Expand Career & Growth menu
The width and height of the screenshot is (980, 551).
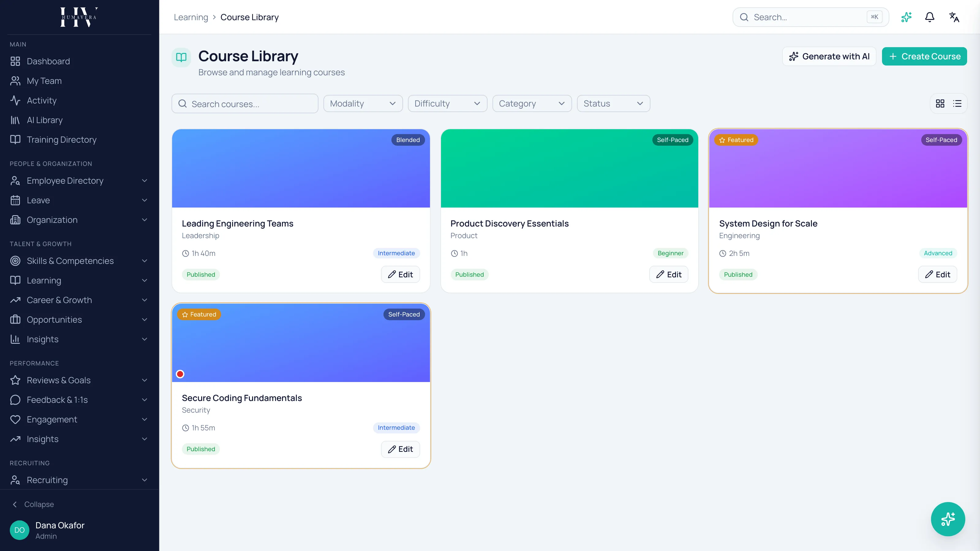[x=79, y=300]
